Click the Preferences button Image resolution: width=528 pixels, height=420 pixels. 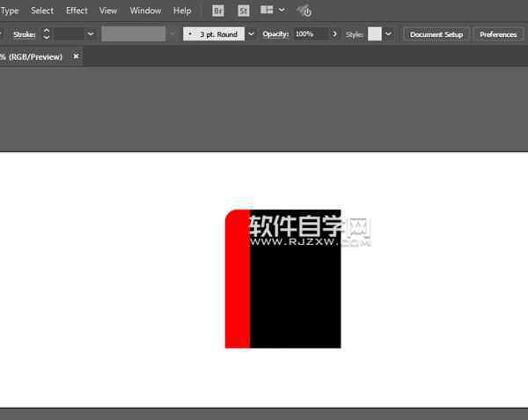tap(498, 34)
